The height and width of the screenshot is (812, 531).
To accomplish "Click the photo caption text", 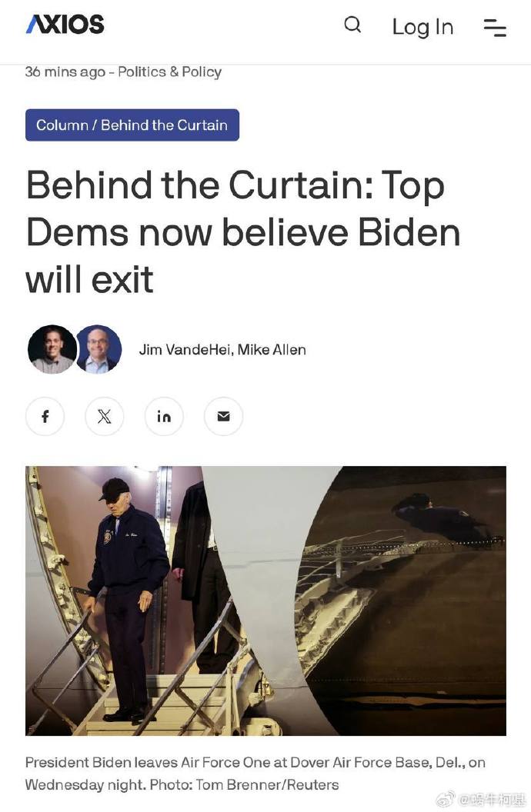I will point(255,773).
